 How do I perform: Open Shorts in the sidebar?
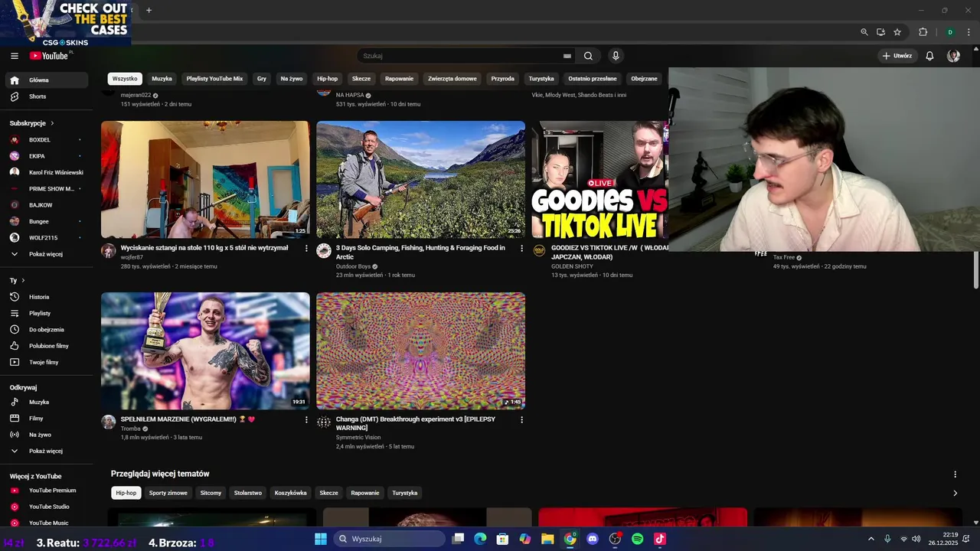[47, 96]
